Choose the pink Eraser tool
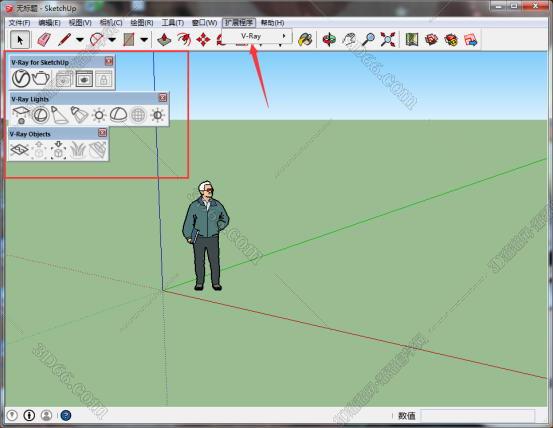This screenshot has height=428, width=553. [44, 39]
